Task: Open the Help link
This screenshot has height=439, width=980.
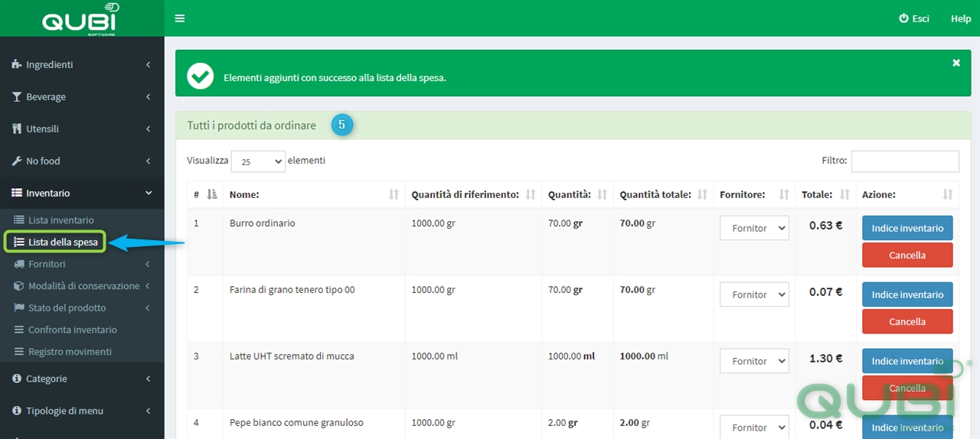Action: [x=961, y=18]
